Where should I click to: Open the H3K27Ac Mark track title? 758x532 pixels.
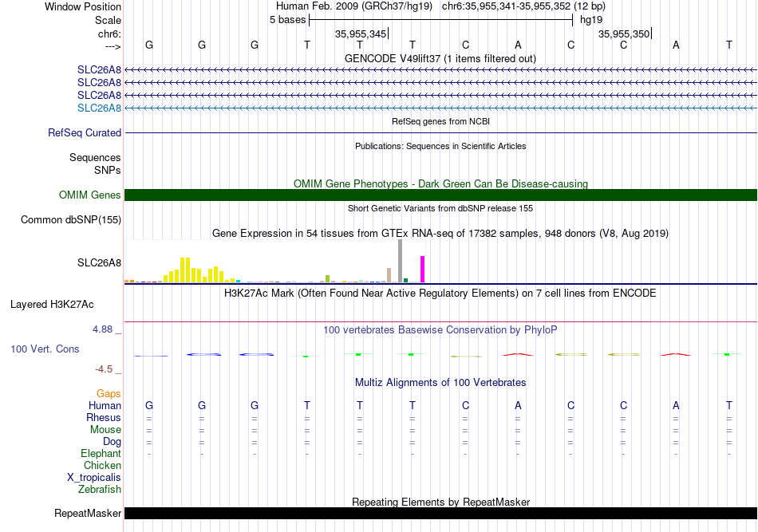[x=440, y=294]
